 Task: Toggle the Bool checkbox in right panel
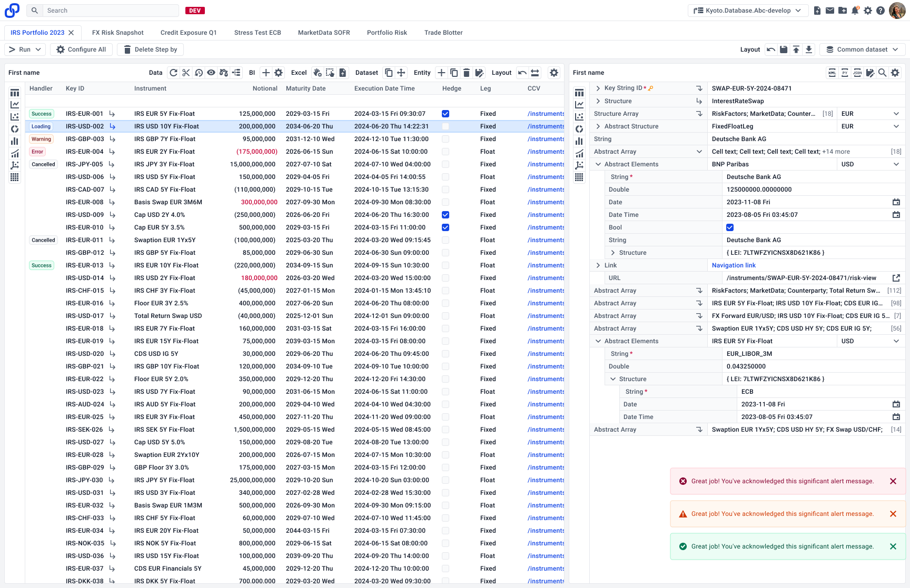730,227
